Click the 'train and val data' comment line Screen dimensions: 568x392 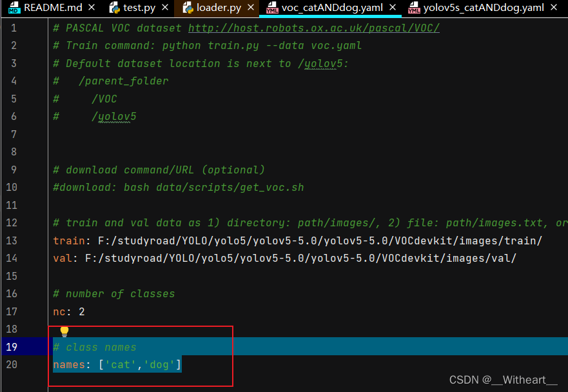coord(311,223)
